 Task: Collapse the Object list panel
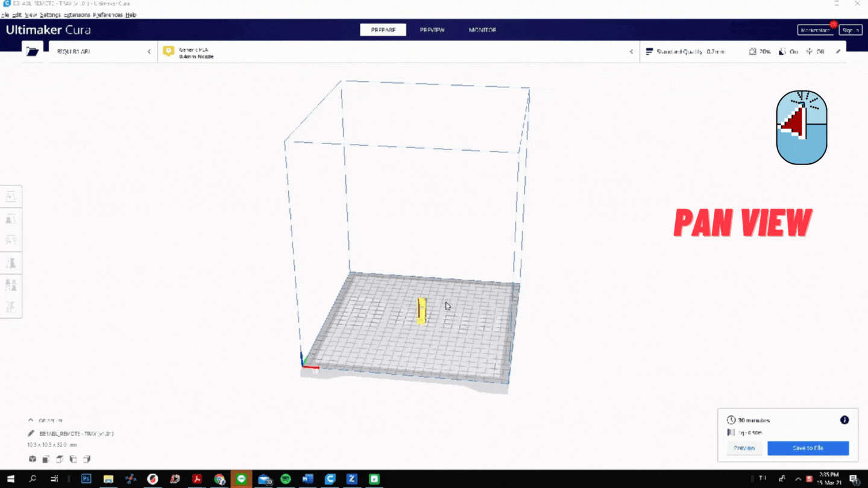31,421
